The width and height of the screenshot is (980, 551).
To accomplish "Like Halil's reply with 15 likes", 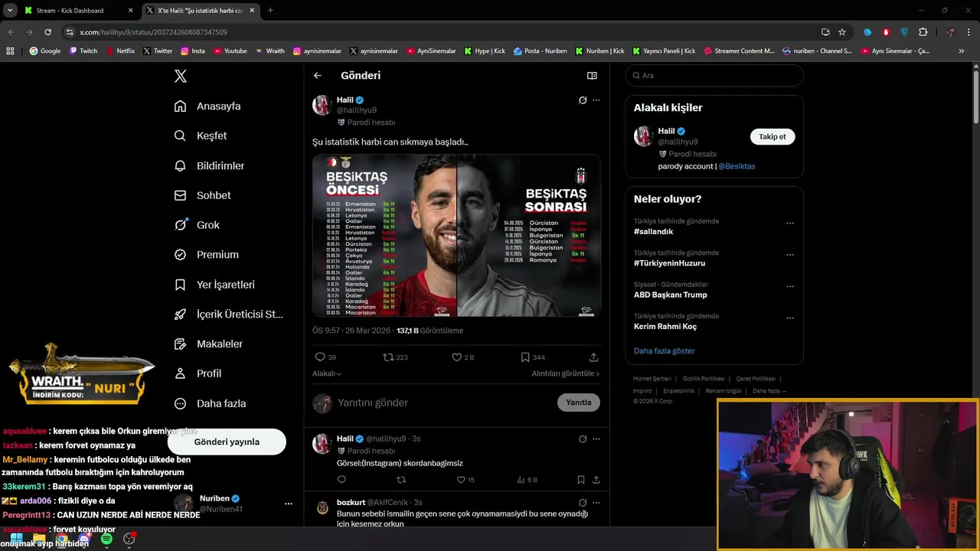I will click(461, 480).
